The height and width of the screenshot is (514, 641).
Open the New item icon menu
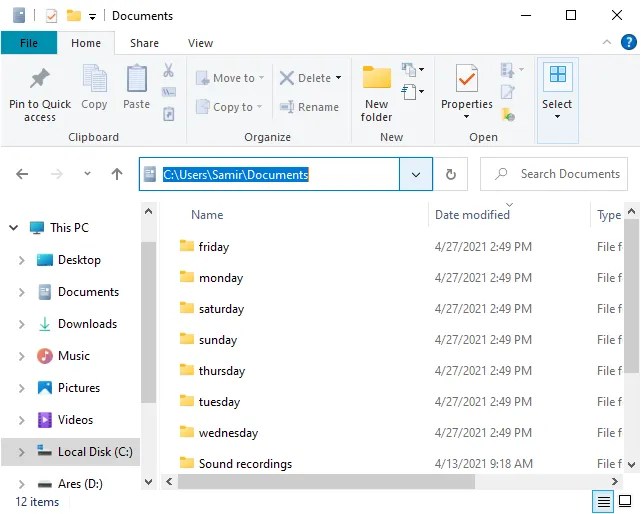412,70
